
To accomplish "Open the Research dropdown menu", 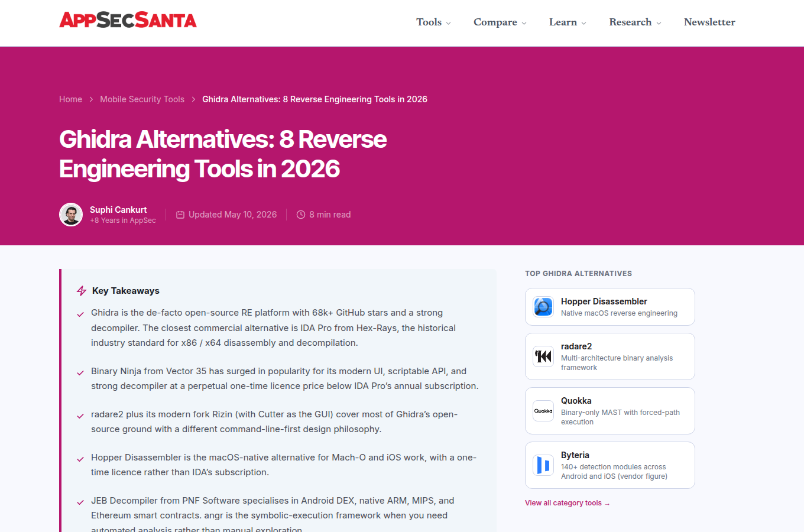I will (635, 22).
